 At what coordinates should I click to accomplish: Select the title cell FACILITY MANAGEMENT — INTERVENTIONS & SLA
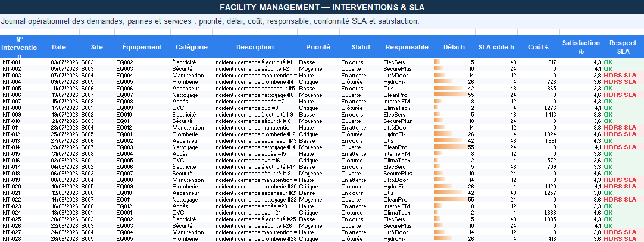click(x=322, y=7)
